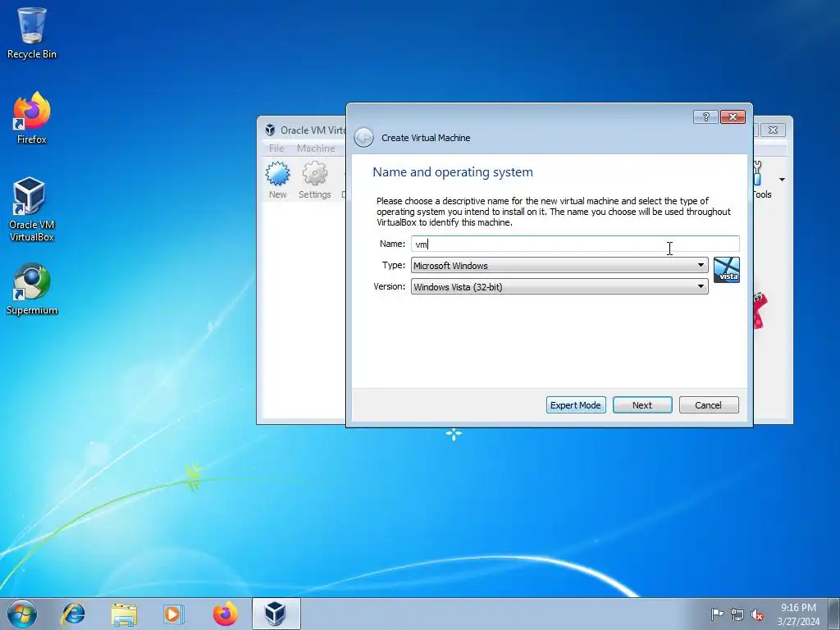Open the clock showing 9:16 PM

coord(798,614)
